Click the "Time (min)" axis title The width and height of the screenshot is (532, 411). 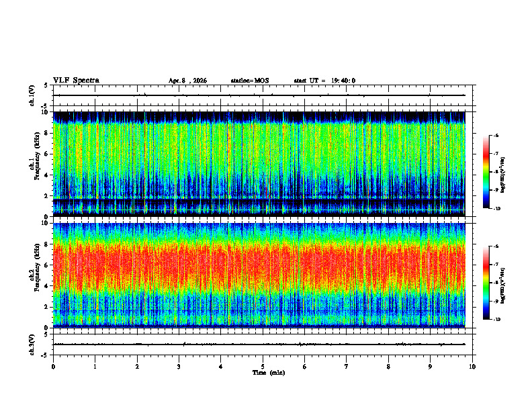point(269,373)
